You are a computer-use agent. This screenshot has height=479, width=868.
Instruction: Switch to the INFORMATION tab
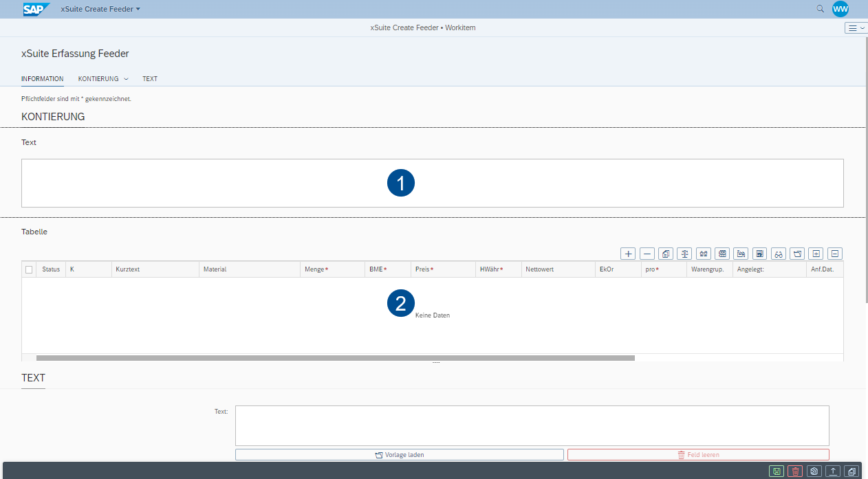click(43, 79)
